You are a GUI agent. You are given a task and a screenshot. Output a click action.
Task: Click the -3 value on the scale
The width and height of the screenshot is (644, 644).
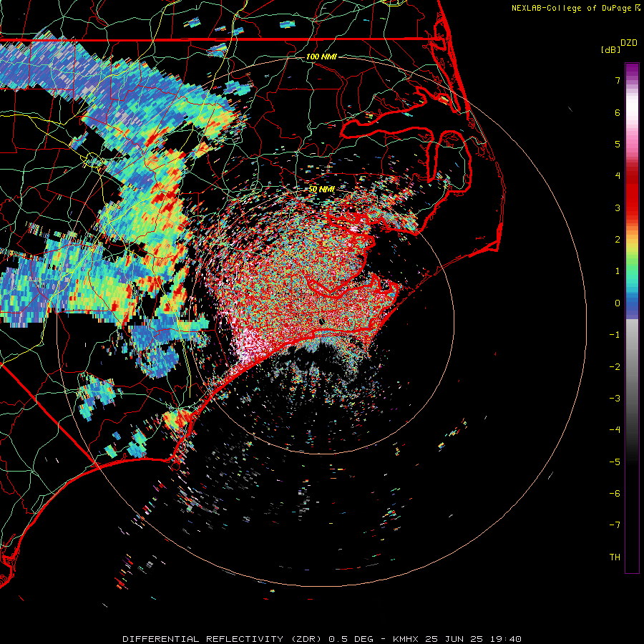pos(615,399)
